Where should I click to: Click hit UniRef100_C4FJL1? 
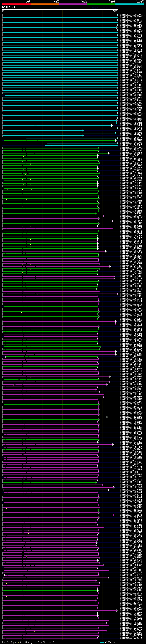[131, 545]
